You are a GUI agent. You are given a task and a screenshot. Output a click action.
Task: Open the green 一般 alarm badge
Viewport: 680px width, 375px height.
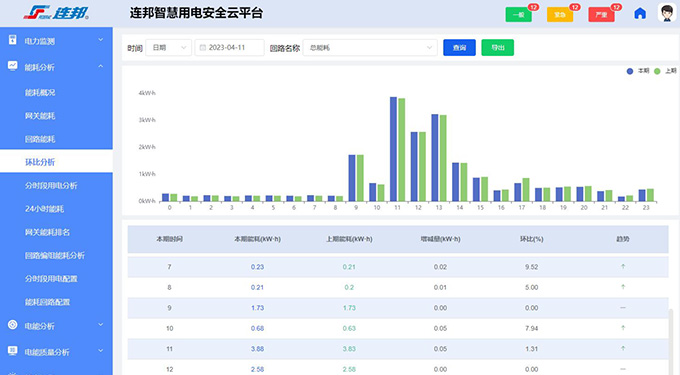pyautogui.click(x=519, y=15)
